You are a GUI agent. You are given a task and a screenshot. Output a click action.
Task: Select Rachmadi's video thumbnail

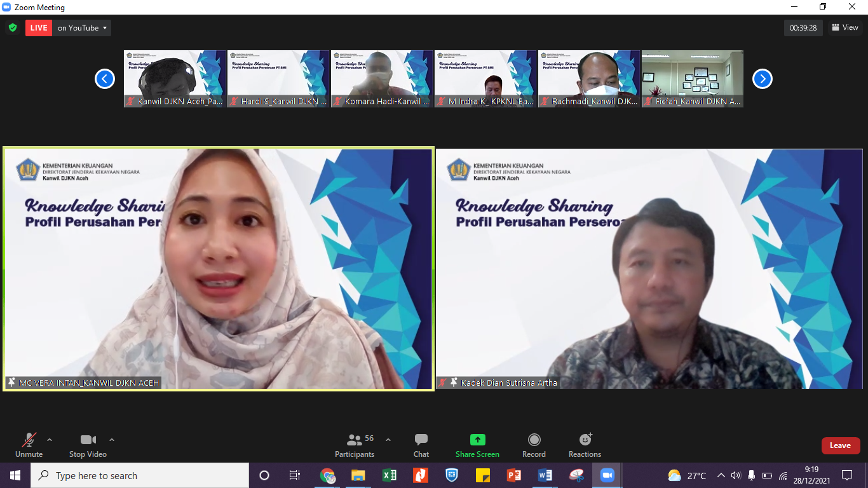click(589, 79)
